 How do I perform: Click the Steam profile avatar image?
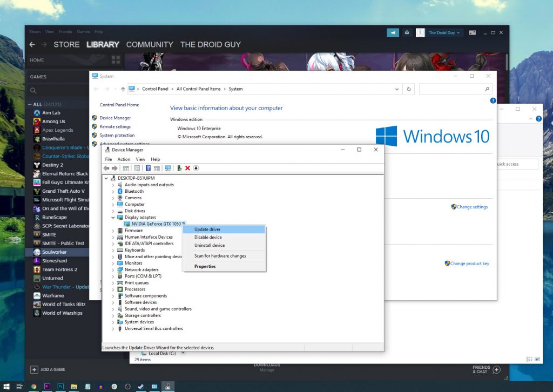click(x=420, y=33)
